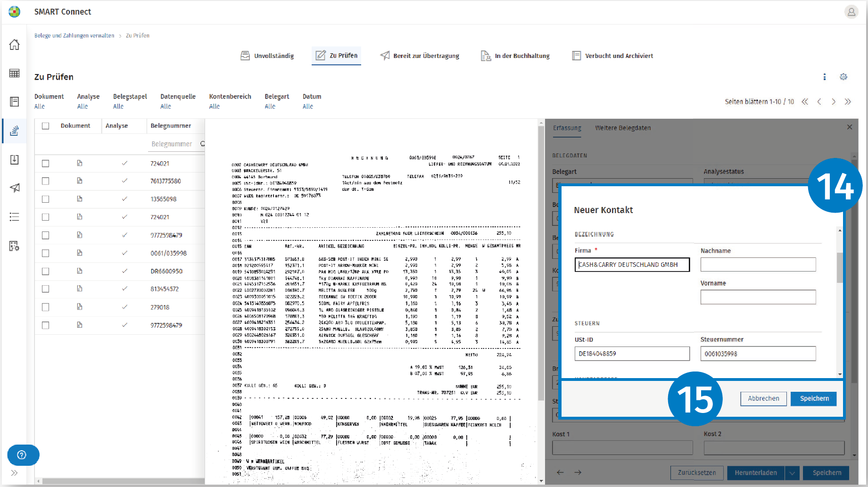Open the Weitere Belegdaten tab
The image size is (868, 487).
[x=622, y=128]
